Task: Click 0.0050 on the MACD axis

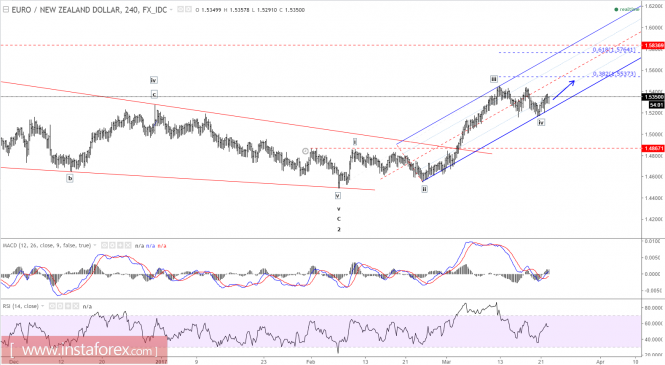Action: [x=654, y=257]
